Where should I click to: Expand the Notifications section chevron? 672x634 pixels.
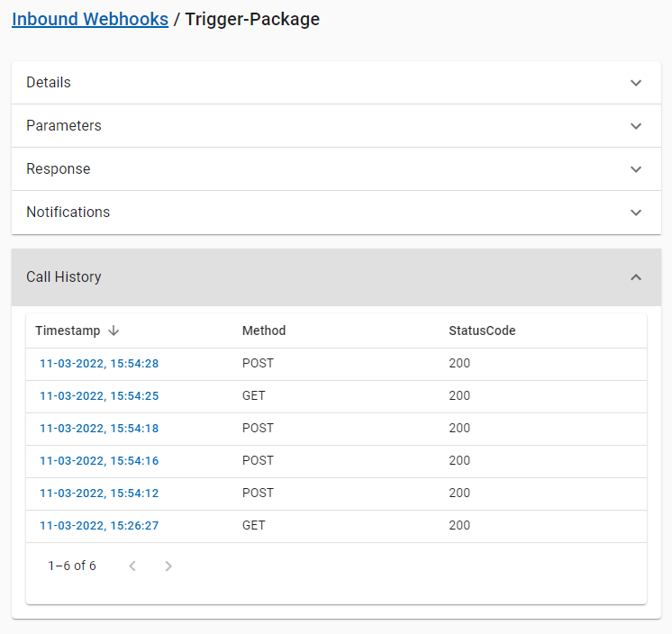pyautogui.click(x=636, y=213)
